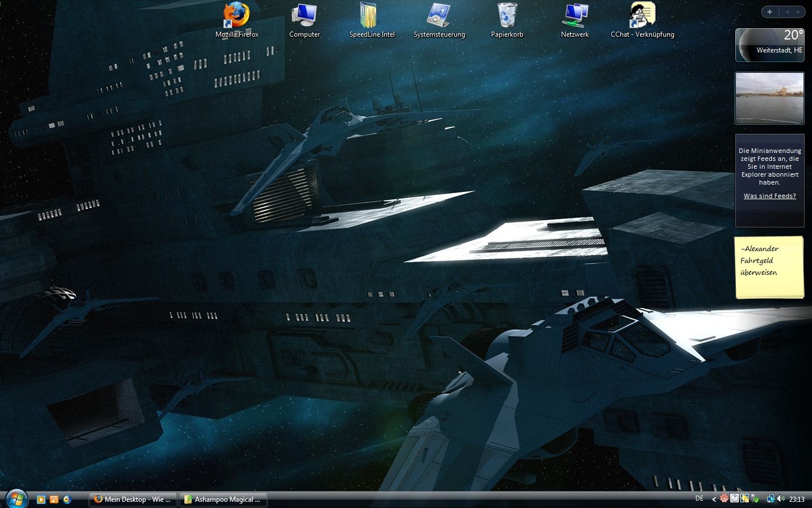Click the Weiterstadt weather gadget

770,45
